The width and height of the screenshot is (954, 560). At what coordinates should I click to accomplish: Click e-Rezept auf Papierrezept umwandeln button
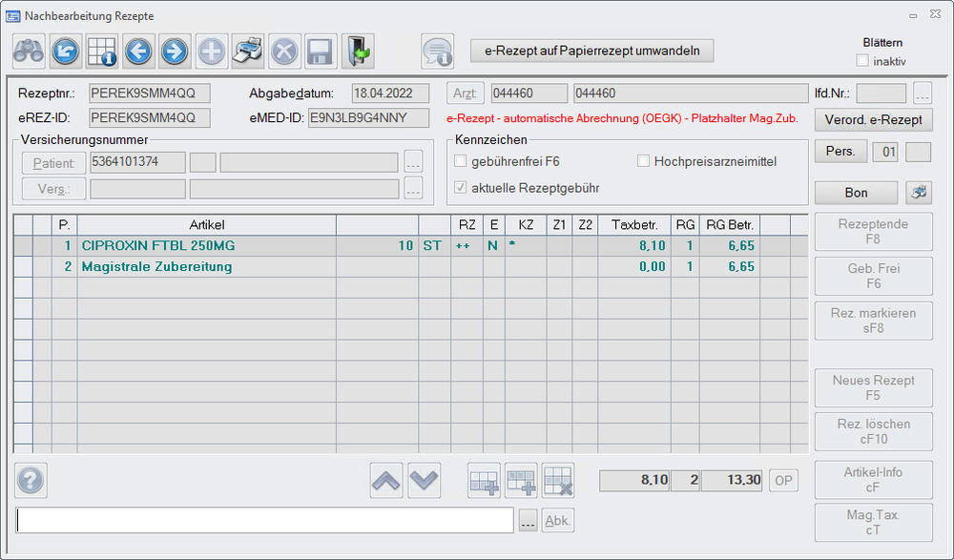[591, 51]
